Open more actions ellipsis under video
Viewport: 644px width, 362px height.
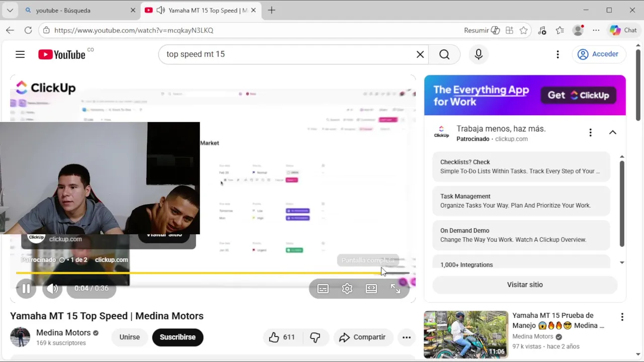click(x=407, y=337)
